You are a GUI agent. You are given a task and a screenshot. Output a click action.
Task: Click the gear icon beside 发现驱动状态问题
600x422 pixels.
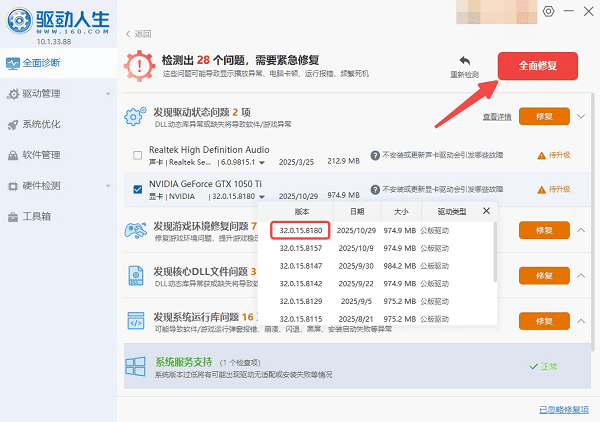pyautogui.click(x=136, y=117)
